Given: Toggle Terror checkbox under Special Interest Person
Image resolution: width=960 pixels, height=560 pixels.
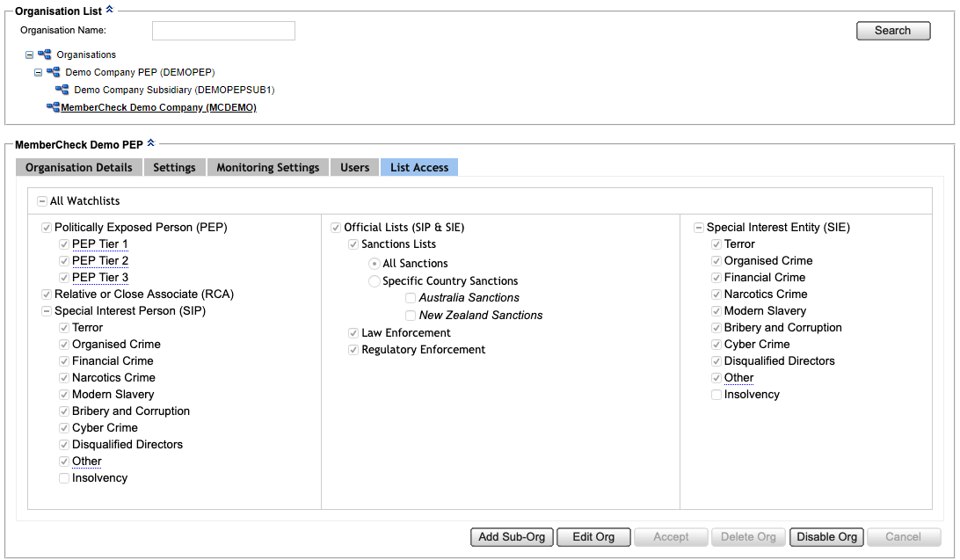Looking at the screenshot, I should 63,328.
